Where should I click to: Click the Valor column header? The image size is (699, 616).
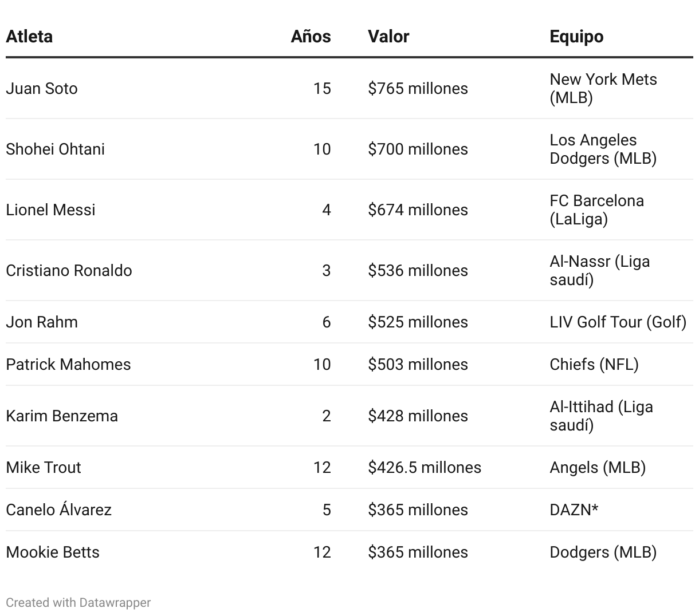388,36
